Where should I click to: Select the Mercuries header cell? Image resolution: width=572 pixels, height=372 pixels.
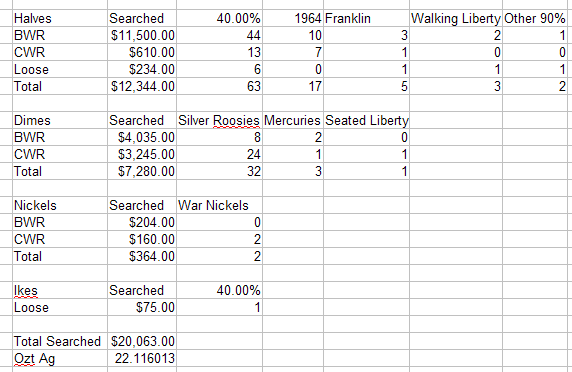tap(293, 120)
